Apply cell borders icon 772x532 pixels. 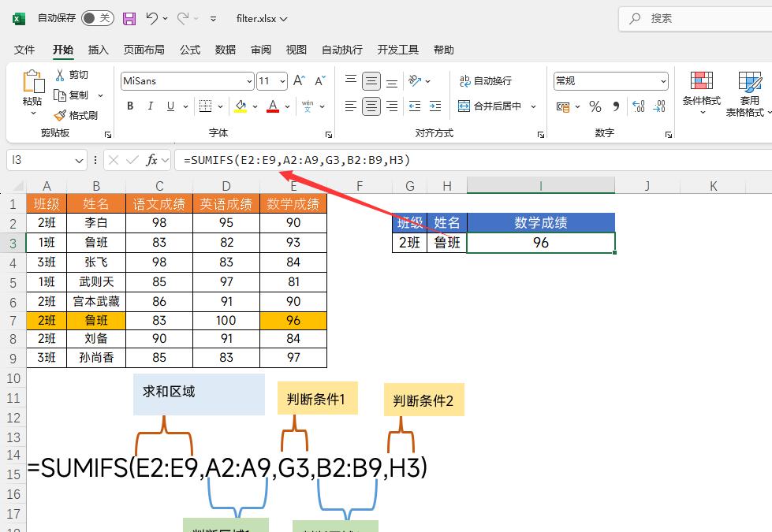click(x=205, y=106)
